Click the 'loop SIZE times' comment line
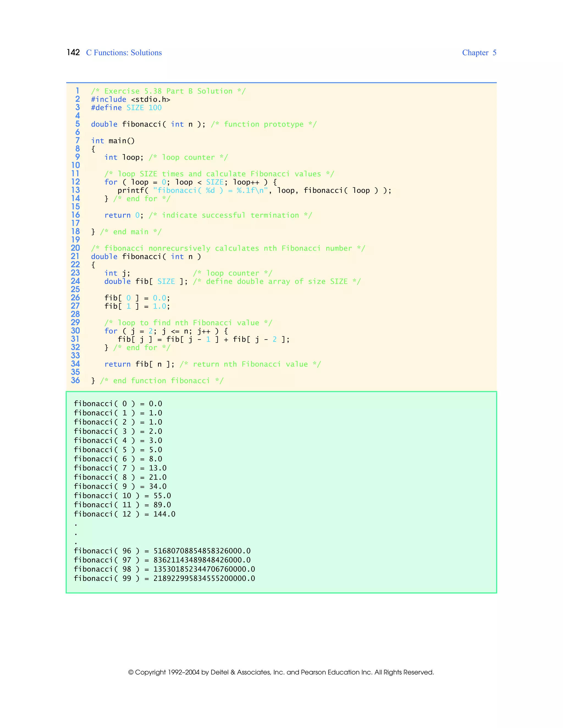Image resolution: width=563 pixels, height=728 pixels. click(219, 174)
